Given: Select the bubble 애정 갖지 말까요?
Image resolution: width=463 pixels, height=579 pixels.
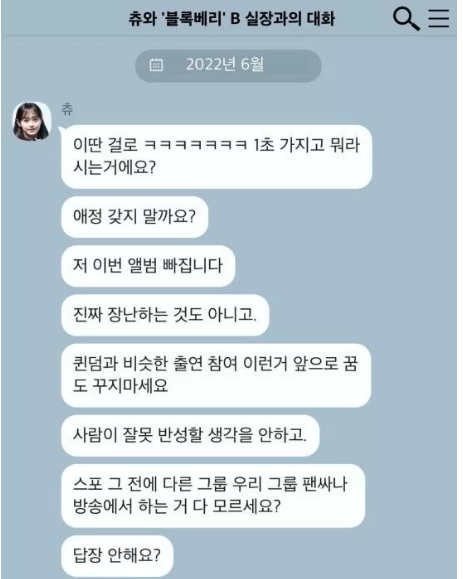Looking at the screenshot, I should click(135, 217).
